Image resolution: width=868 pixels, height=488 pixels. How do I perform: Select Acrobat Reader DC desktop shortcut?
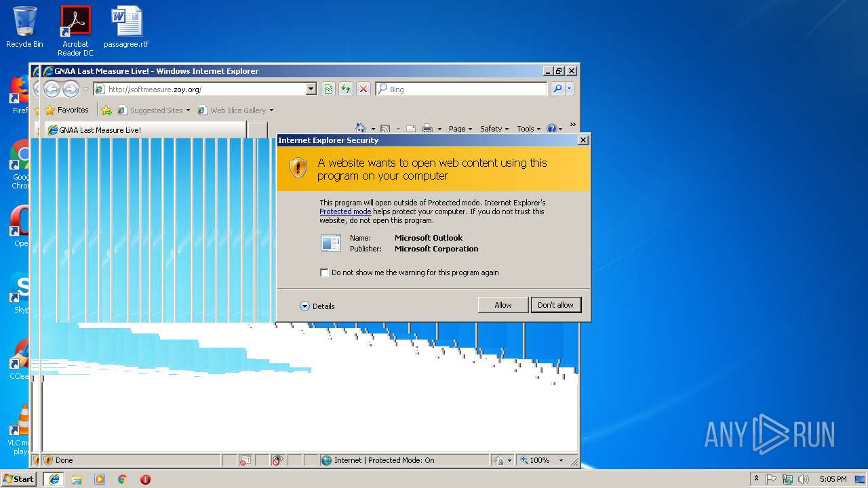tap(75, 31)
